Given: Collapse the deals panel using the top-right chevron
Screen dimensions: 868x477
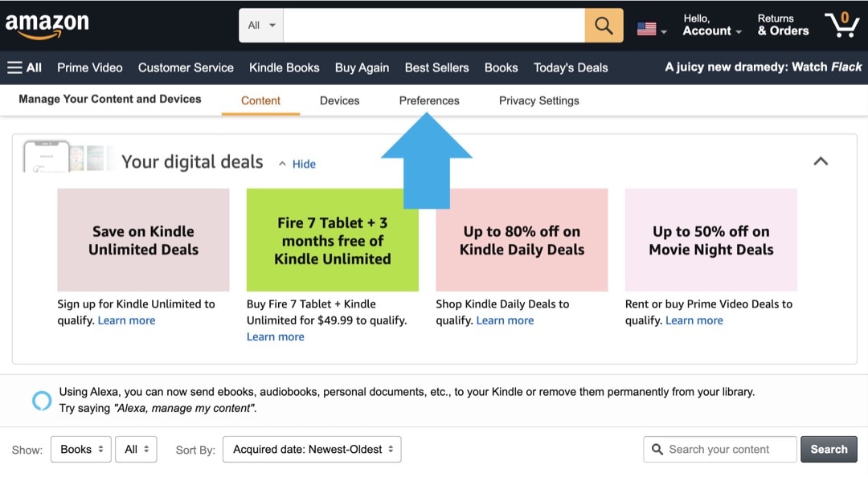Looking at the screenshot, I should tap(821, 161).
